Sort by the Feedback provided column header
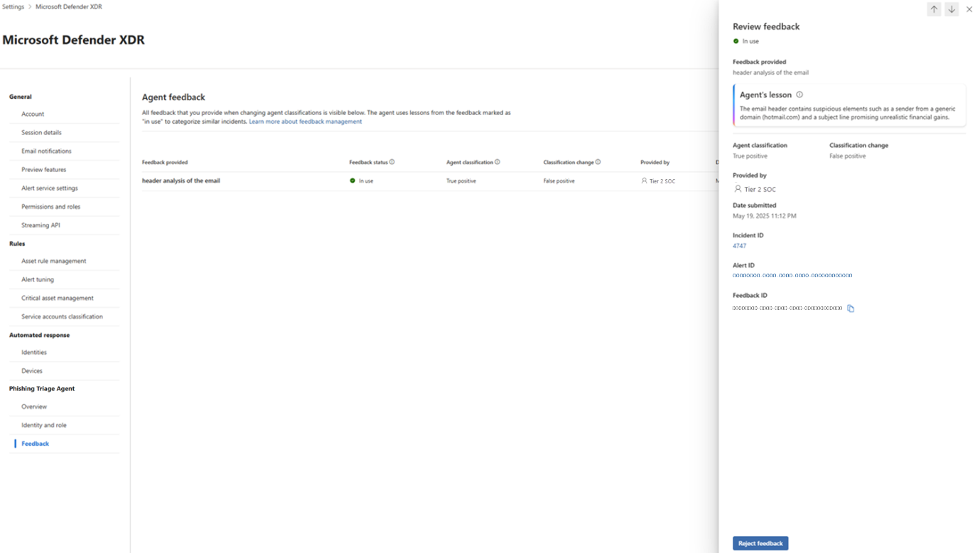This screenshot has width=980, height=553. click(x=165, y=162)
